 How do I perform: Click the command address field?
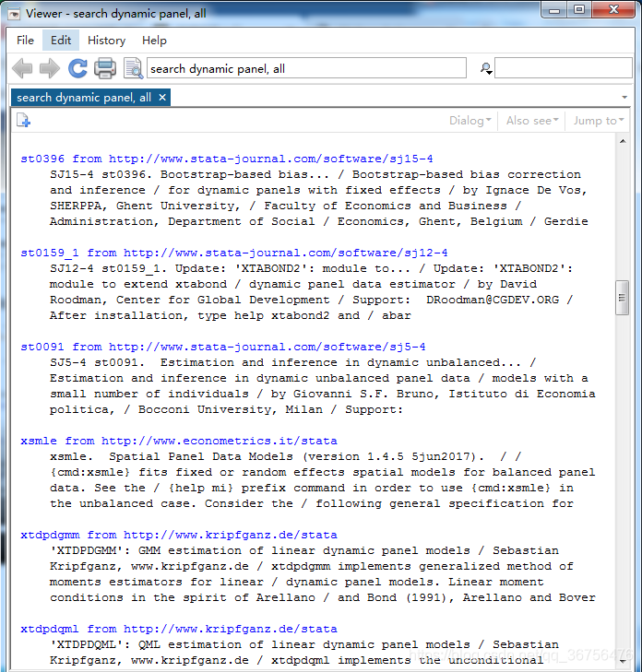306,68
